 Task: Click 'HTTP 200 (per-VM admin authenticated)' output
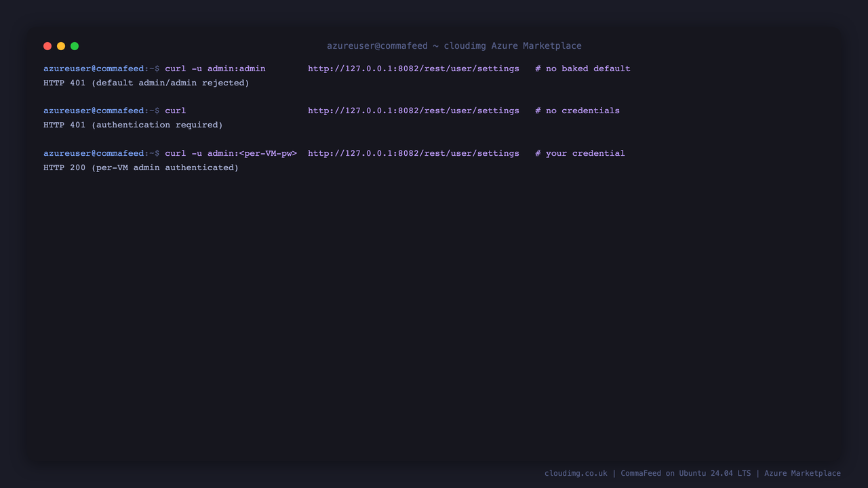tap(141, 167)
